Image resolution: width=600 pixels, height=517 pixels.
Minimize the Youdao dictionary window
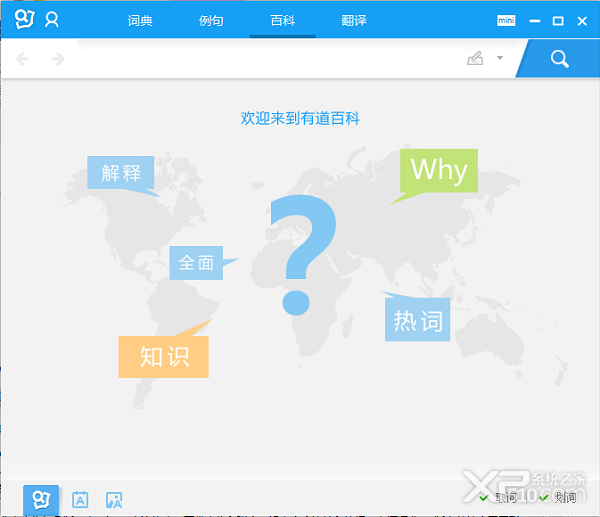(x=535, y=21)
